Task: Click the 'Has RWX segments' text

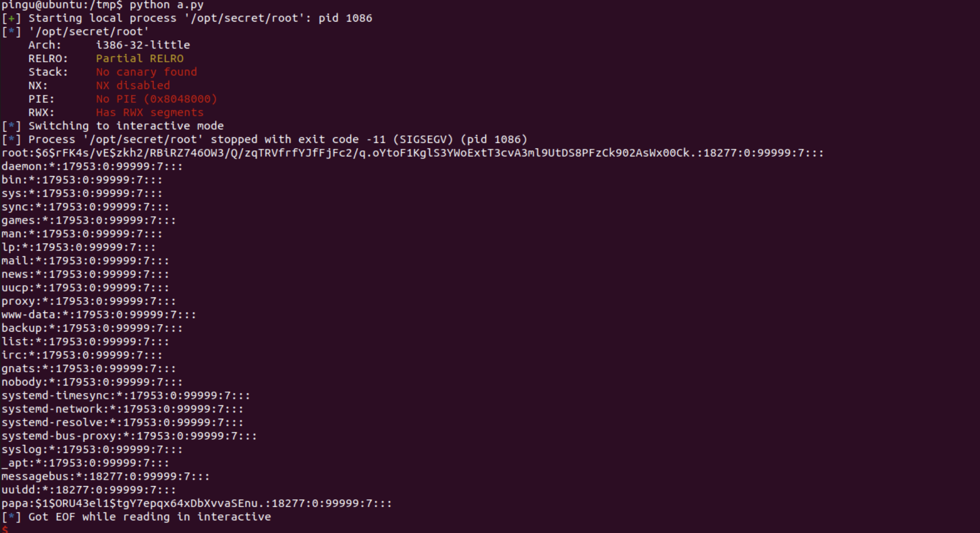Action: (149, 113)
